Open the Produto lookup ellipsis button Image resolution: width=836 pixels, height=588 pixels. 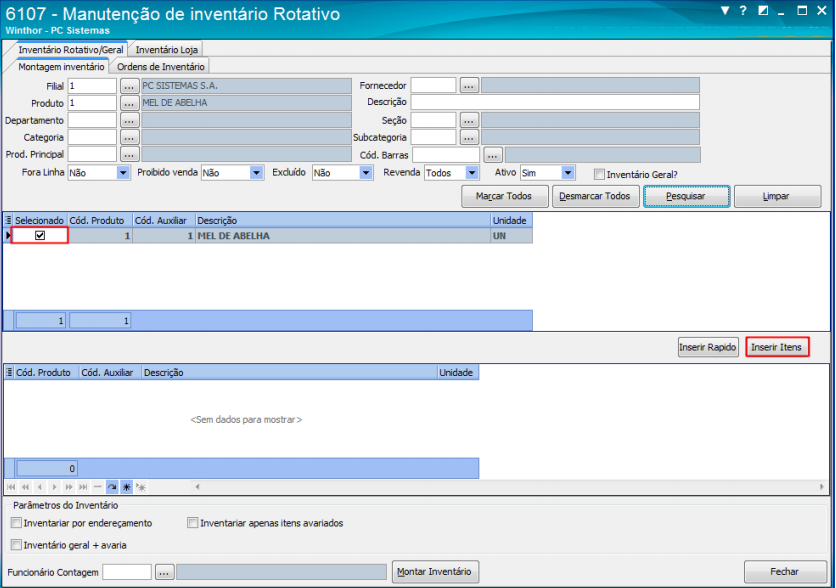point(130,103)
